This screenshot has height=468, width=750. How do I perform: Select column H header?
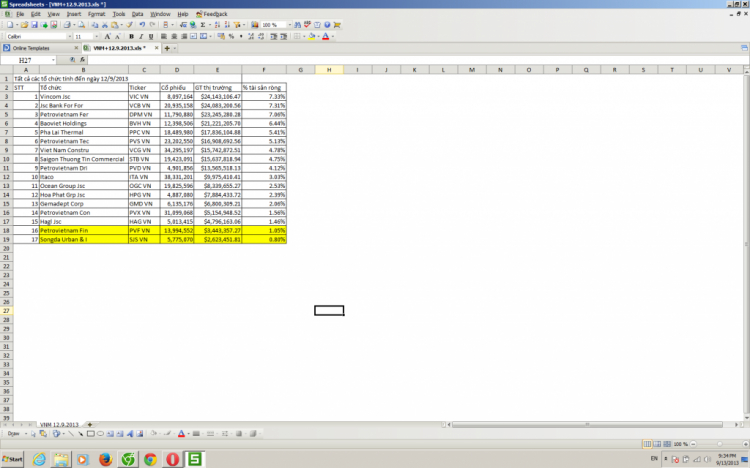(329, 70)
